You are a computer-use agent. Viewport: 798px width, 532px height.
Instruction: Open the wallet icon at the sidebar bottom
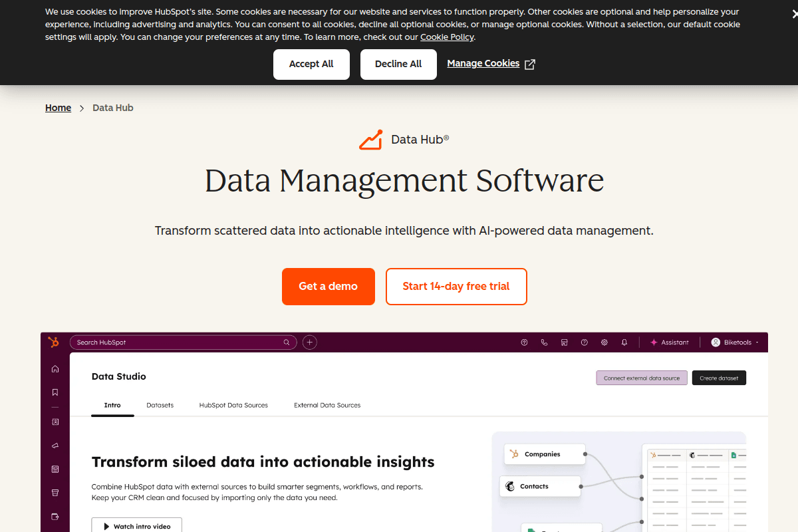pos(55,517)
